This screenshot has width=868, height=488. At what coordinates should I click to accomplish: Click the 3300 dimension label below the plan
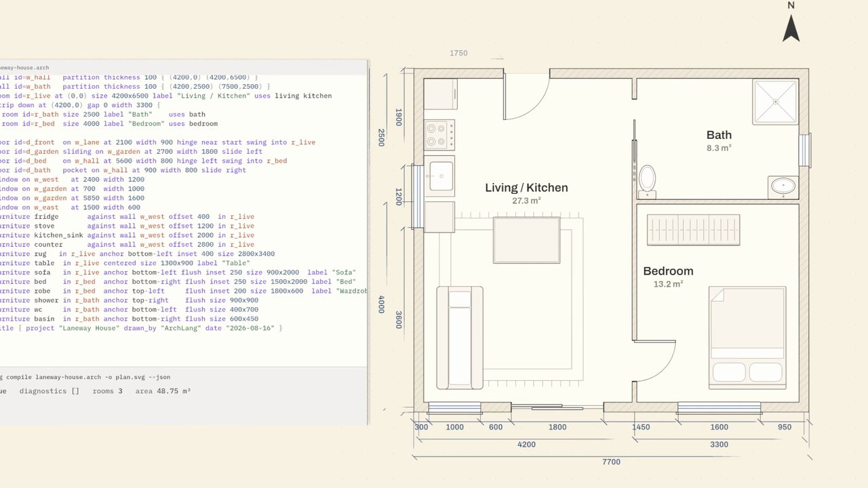point(719,445)
